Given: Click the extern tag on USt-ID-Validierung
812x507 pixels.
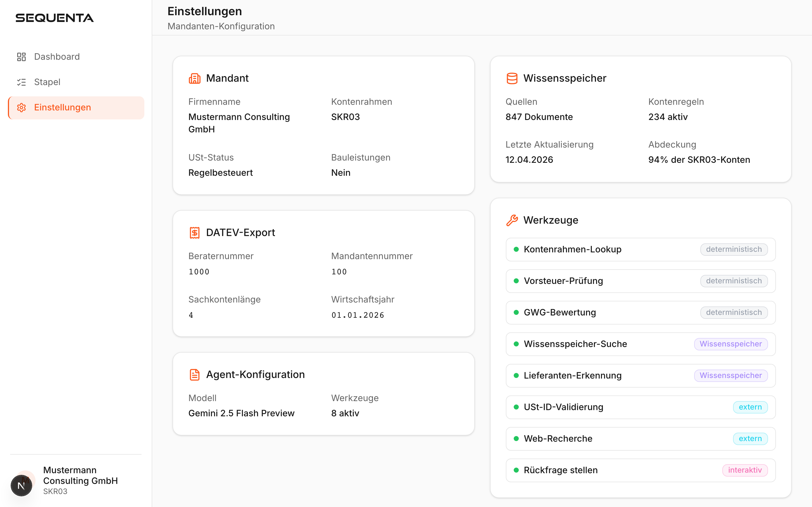Looking at the screenshot, I should coord(750,407).
